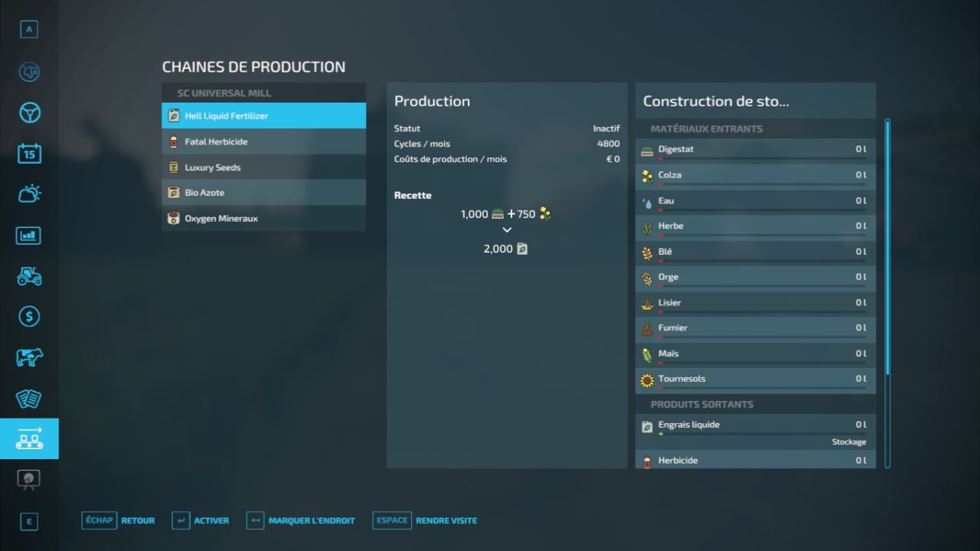Screen dimensions: 980x551
Task: Click the Maïs corn icon
Action: pos(647,355)
